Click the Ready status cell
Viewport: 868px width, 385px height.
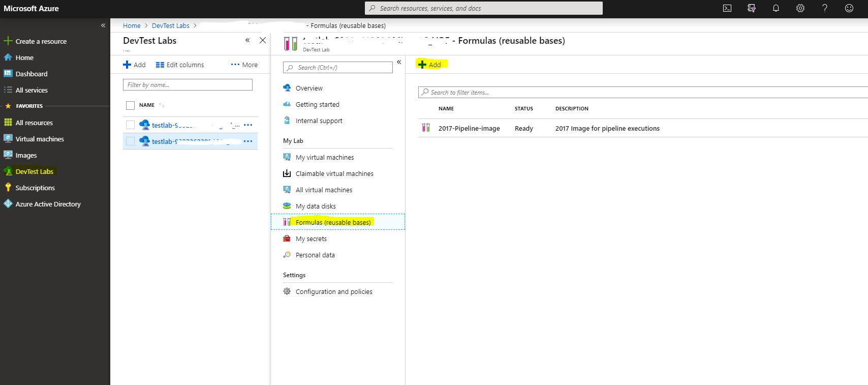coord(524,128)
